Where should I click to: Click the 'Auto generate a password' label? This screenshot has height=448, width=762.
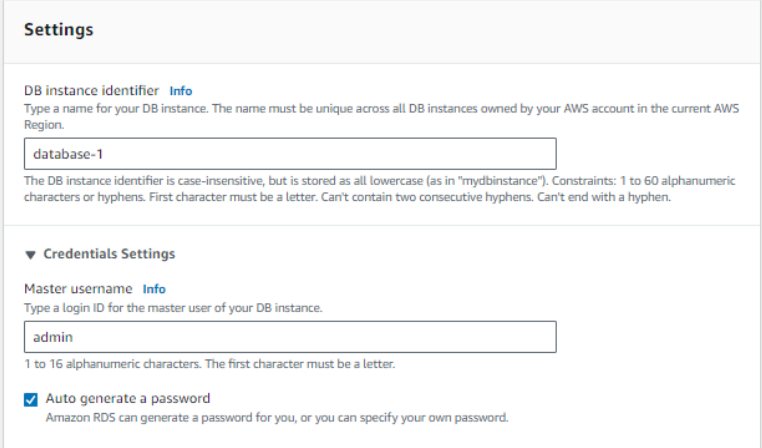[x=128, y=398]
